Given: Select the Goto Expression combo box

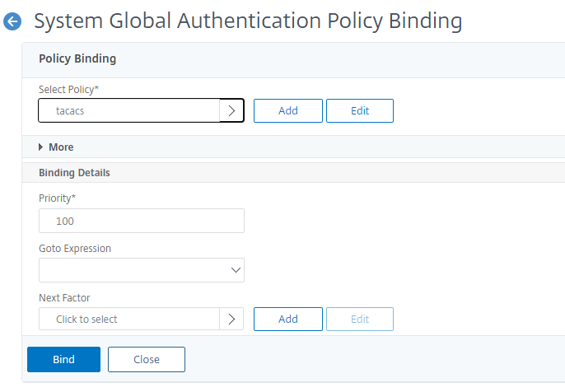Looking at the screenshot, I should point(142,270).
